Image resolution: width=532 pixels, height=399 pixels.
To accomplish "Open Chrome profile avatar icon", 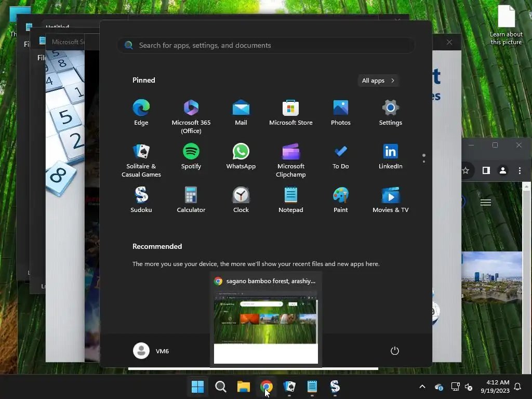I will tap(503, 170).
